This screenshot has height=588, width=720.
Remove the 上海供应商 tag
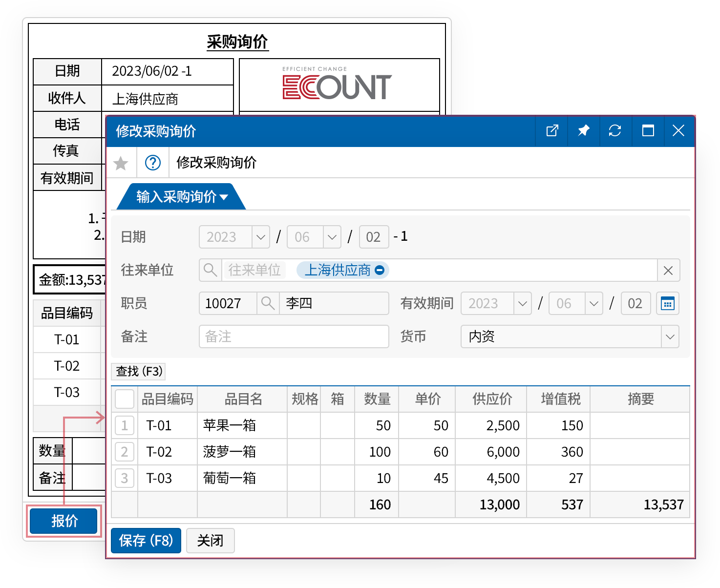coord(380,270)
